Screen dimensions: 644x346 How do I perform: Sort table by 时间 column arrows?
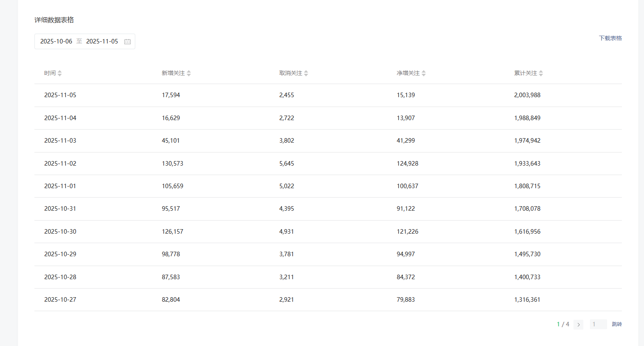pos(60,73)
